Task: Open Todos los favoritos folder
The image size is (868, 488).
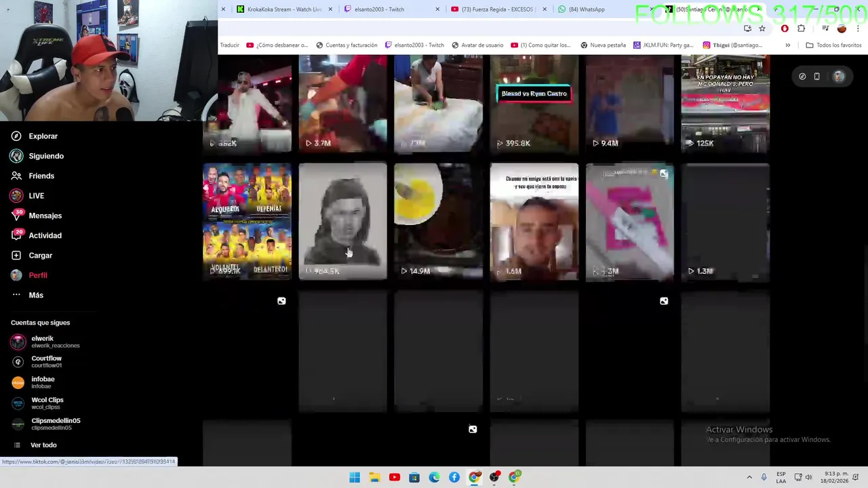Action: point(833,45)
